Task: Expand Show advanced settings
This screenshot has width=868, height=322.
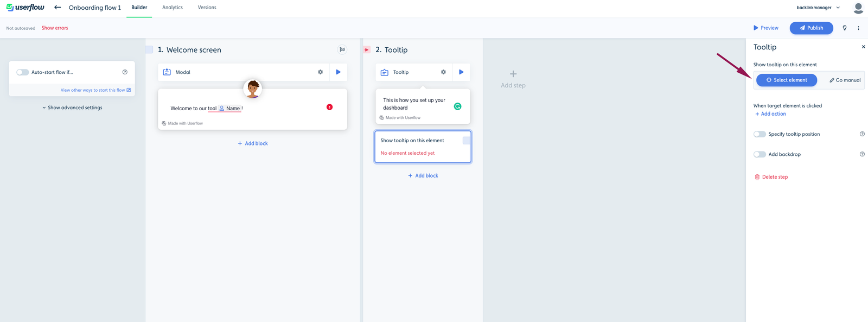Action: [72, 108]
